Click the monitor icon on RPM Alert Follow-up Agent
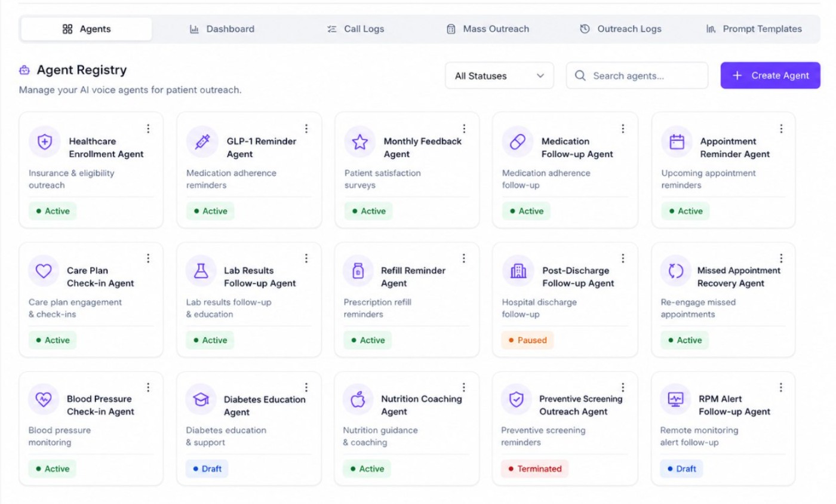This screenshot has width=836, height=504. point(675,399)
